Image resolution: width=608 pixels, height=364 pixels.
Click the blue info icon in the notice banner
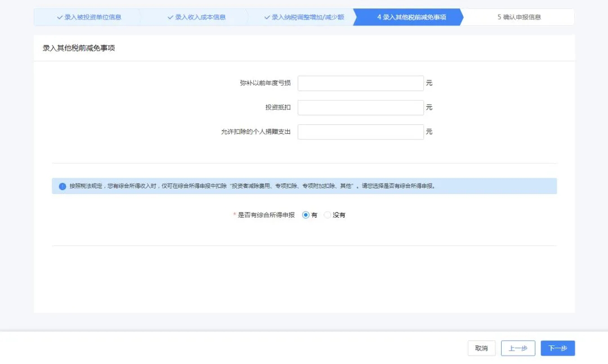62,186
